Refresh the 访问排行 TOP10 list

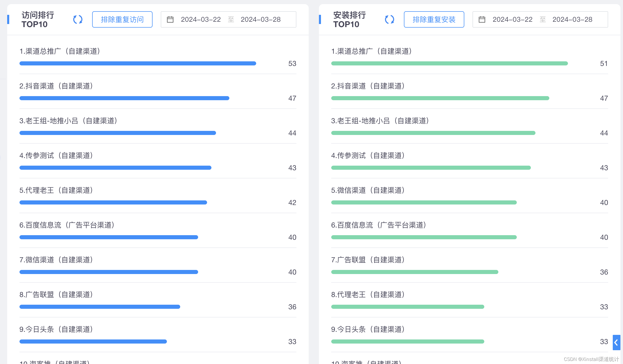coord(78,19)
